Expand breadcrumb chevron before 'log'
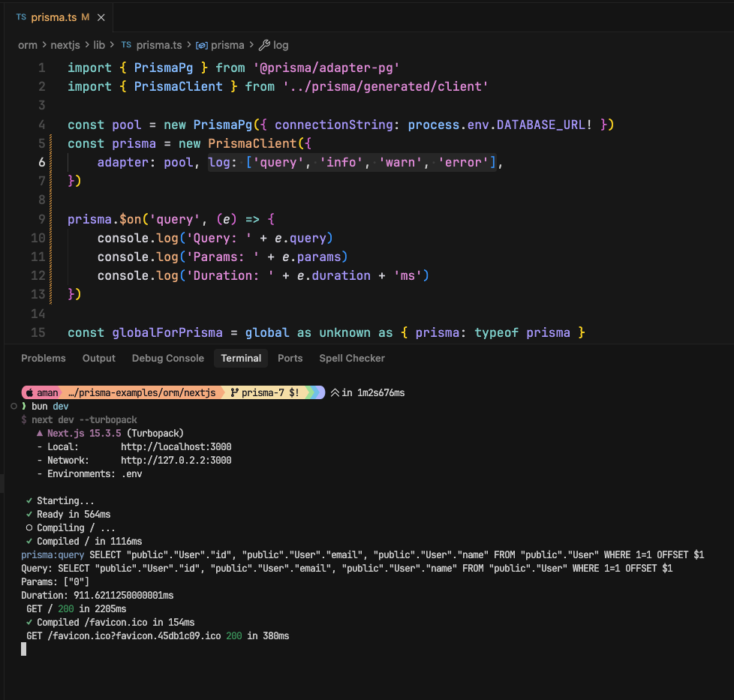 tap(251, 45)
